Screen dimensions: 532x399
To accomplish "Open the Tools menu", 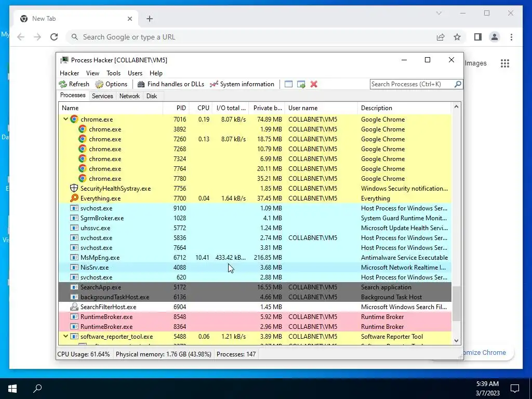I will 113,73.
